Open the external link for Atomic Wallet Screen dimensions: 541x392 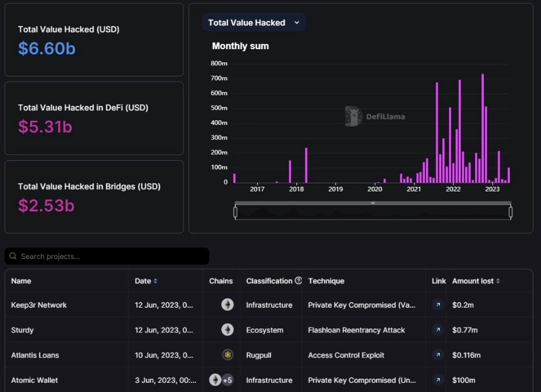pyautogui.click(x=438, y=380)
